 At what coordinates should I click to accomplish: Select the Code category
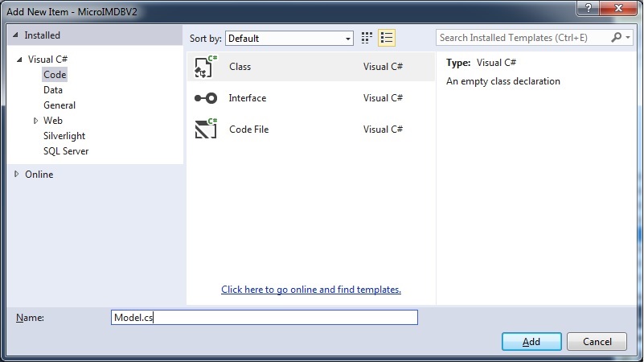click(55, 75)
